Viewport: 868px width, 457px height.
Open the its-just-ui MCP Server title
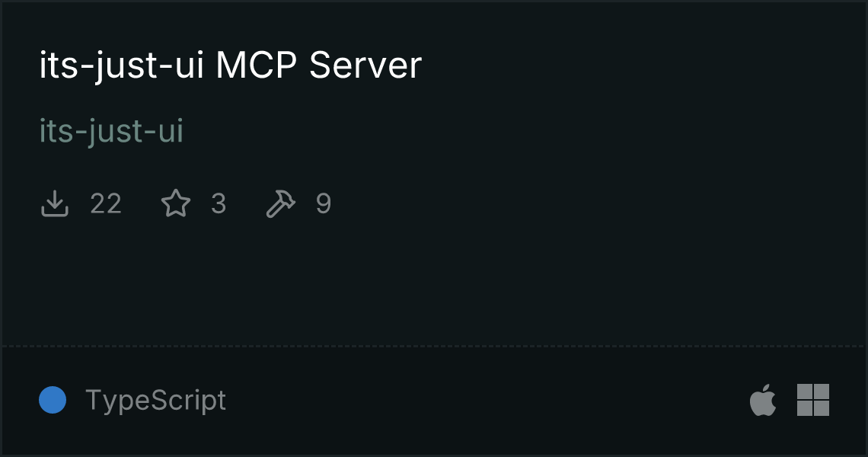(x=230, y=66)
